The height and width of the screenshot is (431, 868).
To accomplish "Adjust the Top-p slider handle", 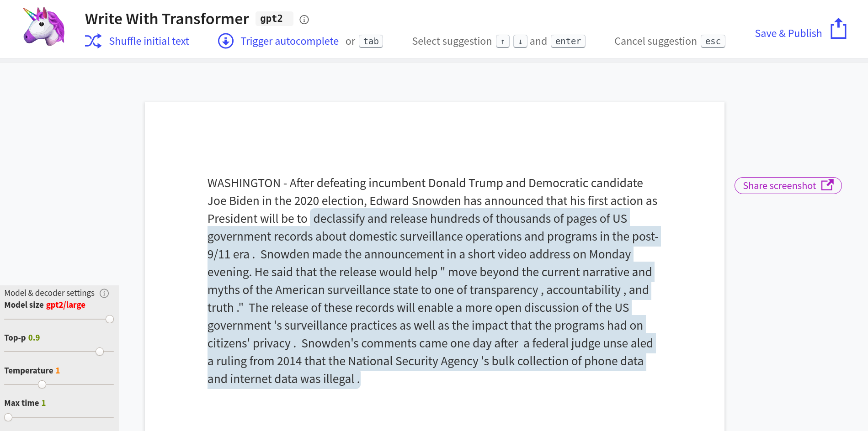I will point(100,352).
